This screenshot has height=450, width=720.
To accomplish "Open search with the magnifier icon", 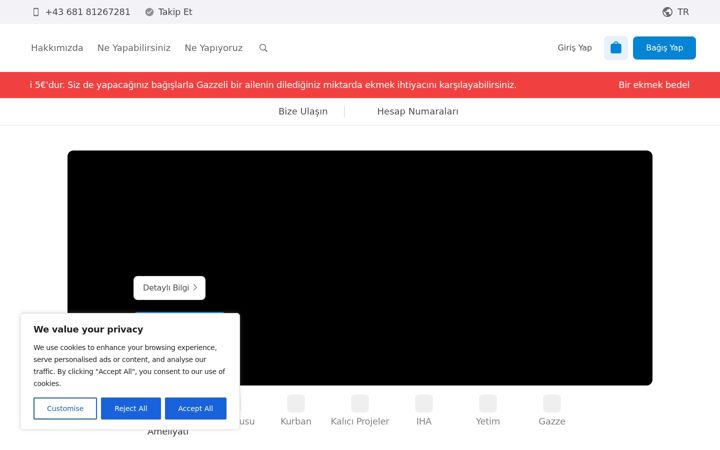I will [x=263, y=48].
